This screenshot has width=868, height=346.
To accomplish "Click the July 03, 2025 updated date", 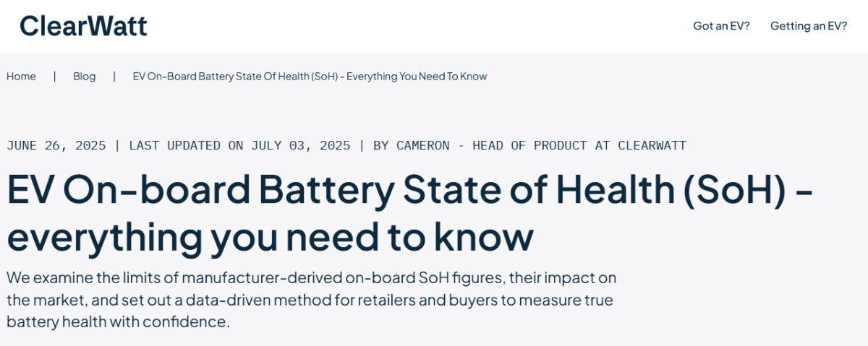I will tap(301, 145).
